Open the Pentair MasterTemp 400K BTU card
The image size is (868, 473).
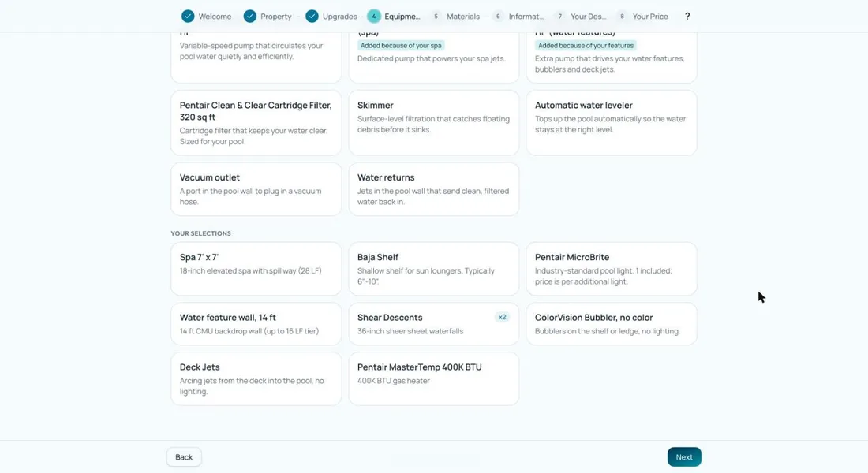pos(434,379)
